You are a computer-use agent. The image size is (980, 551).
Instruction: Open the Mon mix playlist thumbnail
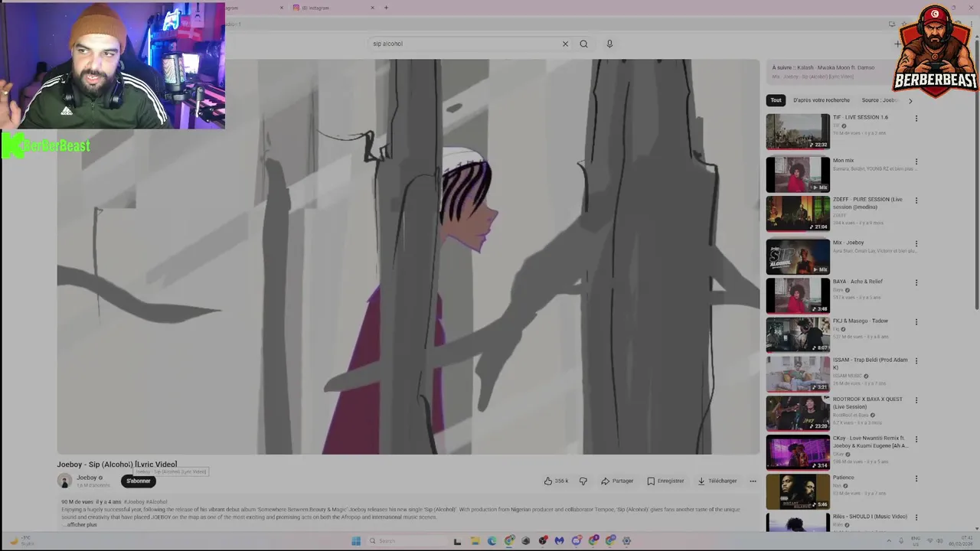click(x=798, y=174)
